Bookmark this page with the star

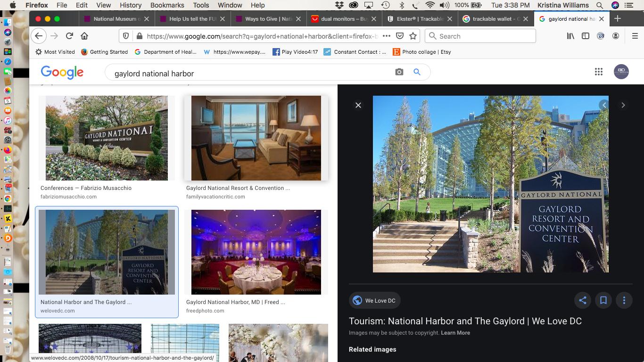point(413,36)
